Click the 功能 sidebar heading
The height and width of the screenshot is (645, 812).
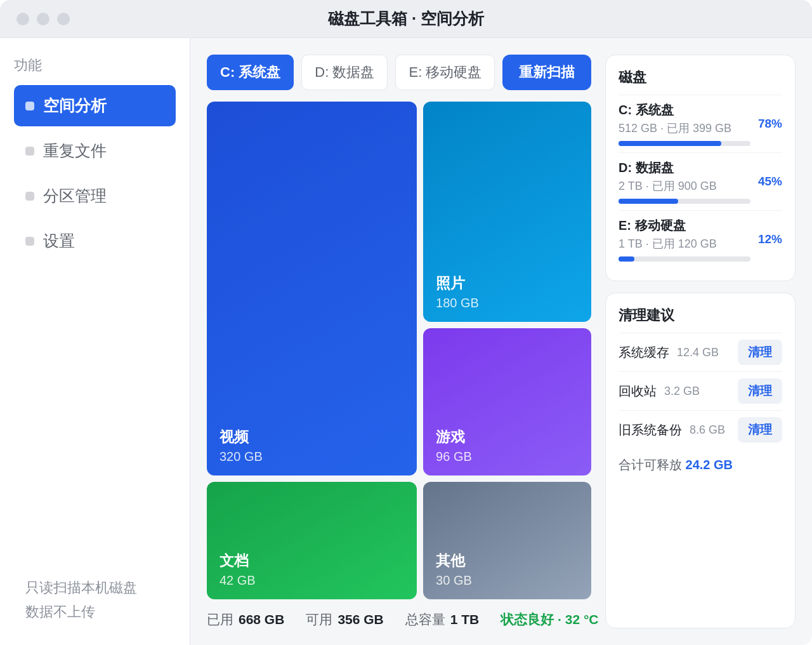point(28,65)
